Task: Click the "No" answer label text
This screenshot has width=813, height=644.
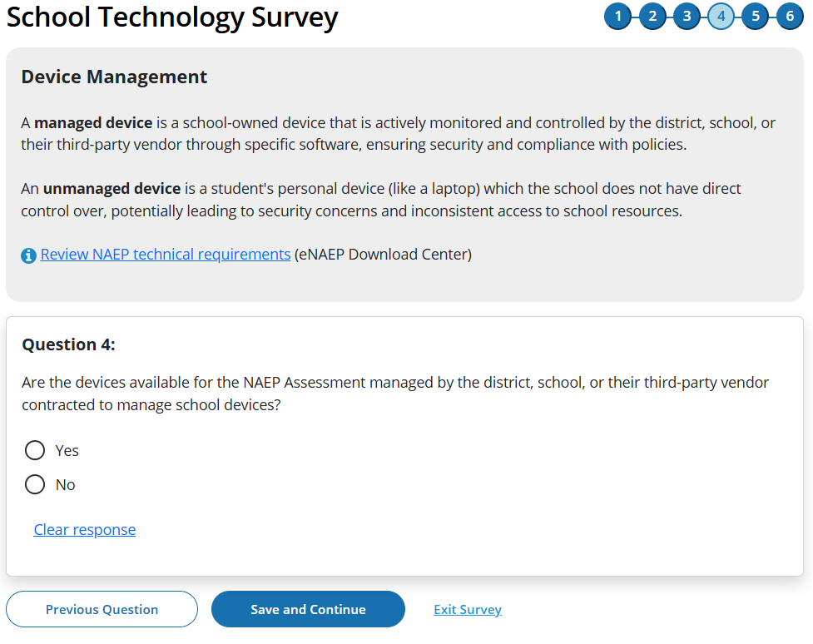Action: pos(66,484)
